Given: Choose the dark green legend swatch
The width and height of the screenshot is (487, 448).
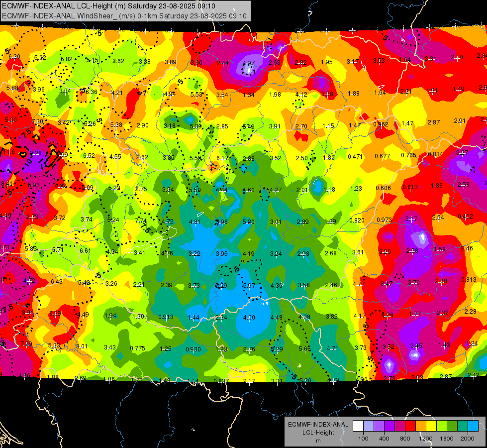Looking at the screenshot, I should (x=452, y=426).
